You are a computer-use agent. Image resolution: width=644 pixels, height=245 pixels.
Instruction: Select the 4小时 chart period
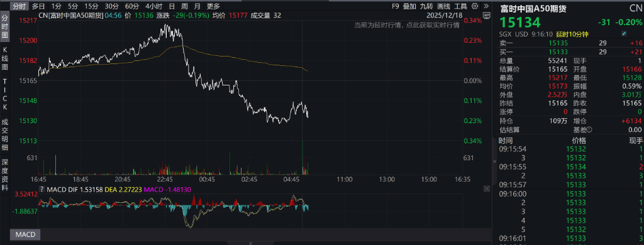(x=153, y=6)
